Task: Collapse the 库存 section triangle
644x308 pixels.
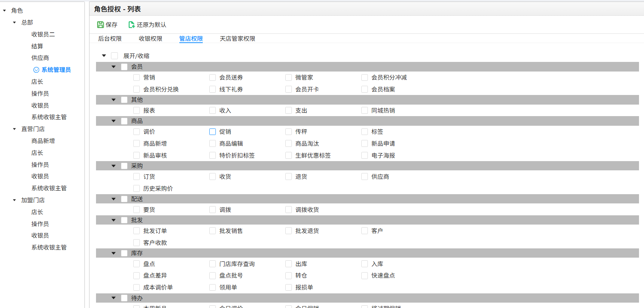Action: pos(114,253)
